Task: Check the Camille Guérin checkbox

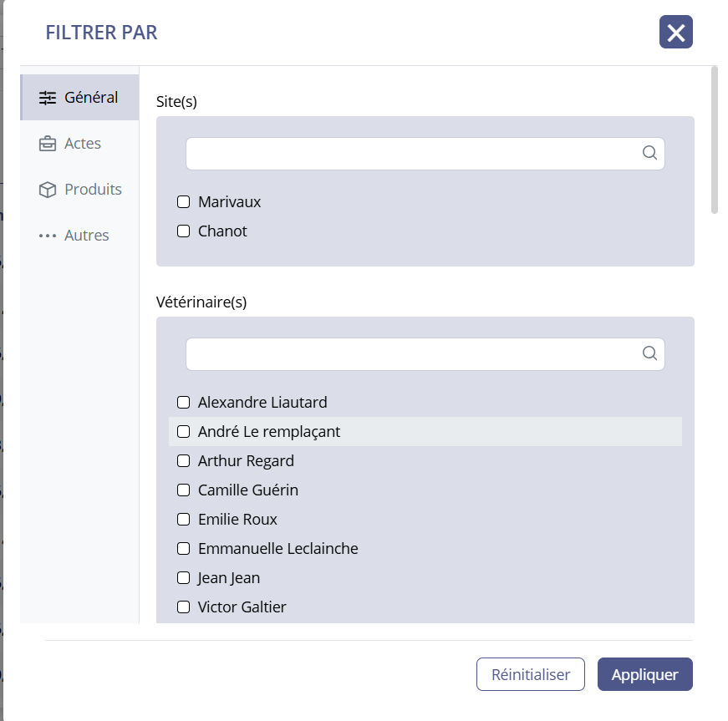Action: 184,490
